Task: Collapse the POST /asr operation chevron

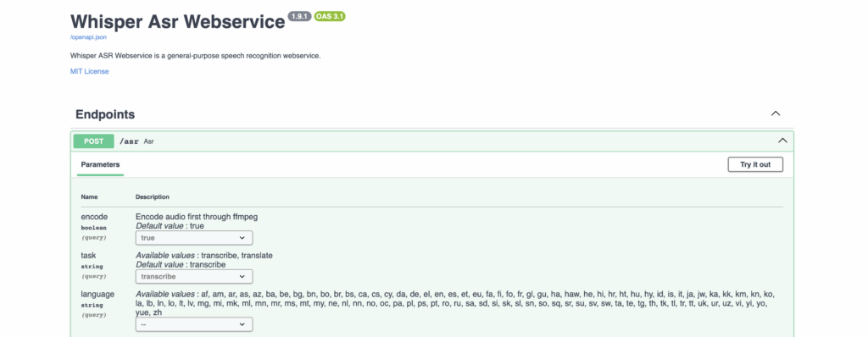Action: click(782, 141)
